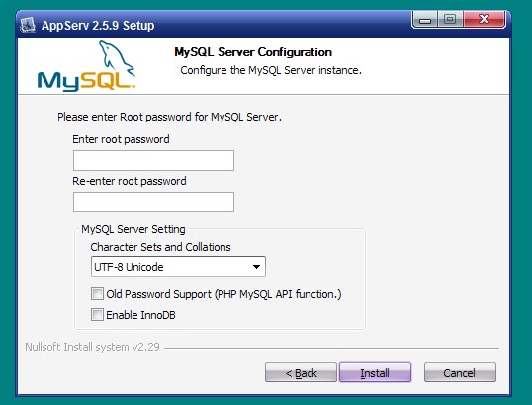Image resolution: width=532 pixels, height=405 pixels.
Task: Click the MySQL Server Configuration heading
Action: 253,52
